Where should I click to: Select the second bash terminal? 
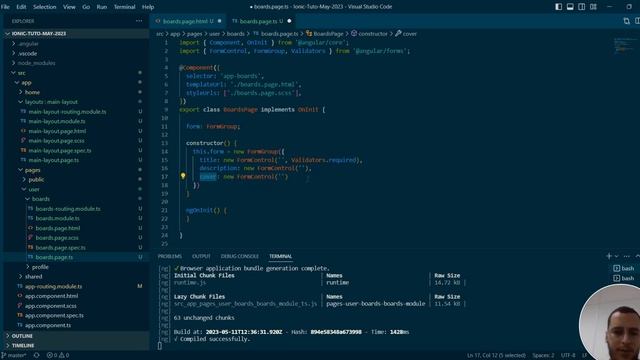point(624,278)
